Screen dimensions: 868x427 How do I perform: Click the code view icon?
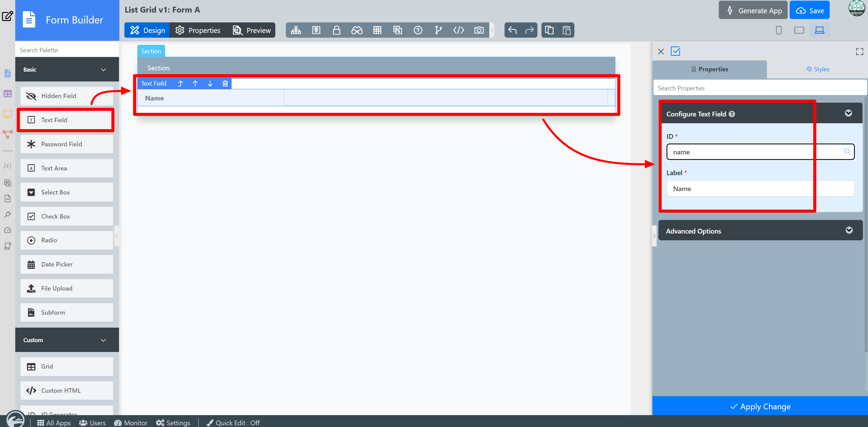pyautogui.click(x=458, y=30)
